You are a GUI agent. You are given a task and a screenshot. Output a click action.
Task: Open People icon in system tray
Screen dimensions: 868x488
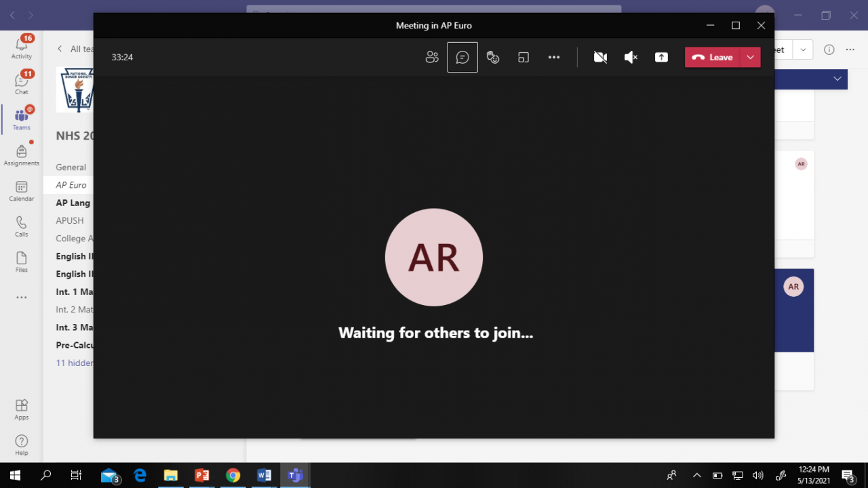pos(672,475)
